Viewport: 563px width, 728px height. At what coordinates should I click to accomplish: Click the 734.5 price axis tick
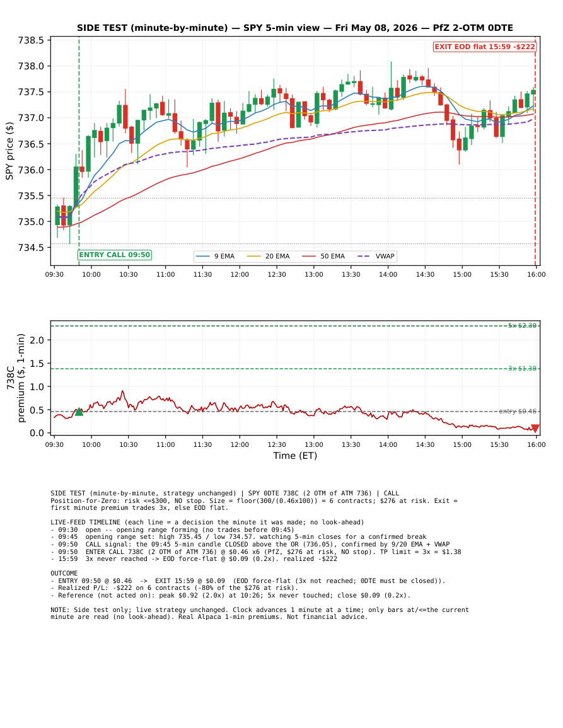31,248
